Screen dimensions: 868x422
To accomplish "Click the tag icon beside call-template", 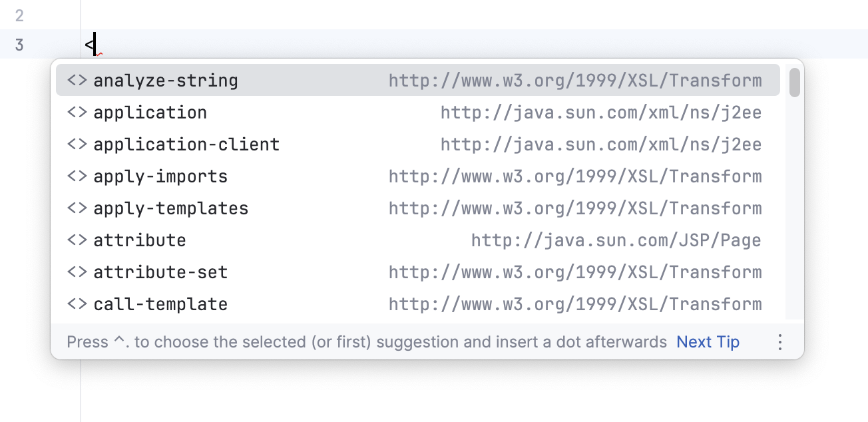I will tap(77, 304).
